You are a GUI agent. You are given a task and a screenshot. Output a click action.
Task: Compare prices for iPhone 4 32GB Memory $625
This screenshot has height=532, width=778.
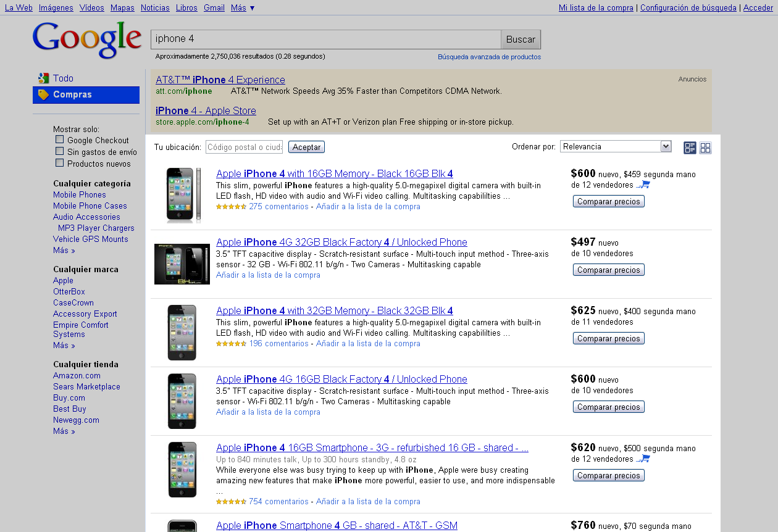click(608, 338)
